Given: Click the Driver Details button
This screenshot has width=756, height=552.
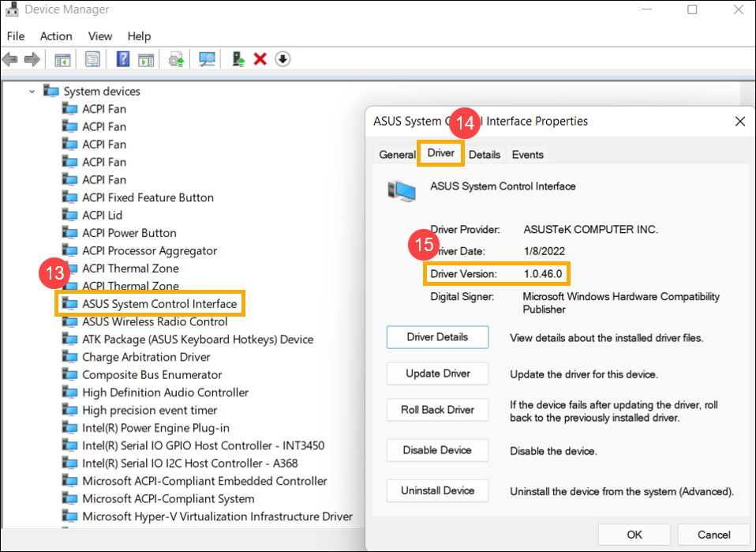Looking at the screenshot, I should pyautogui.click(x=437, y=336).
